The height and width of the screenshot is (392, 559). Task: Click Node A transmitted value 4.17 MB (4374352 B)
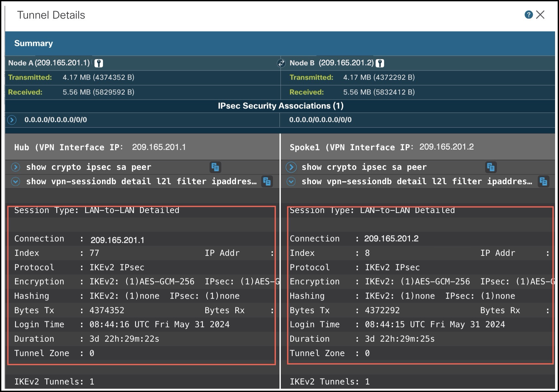[98, 77]
